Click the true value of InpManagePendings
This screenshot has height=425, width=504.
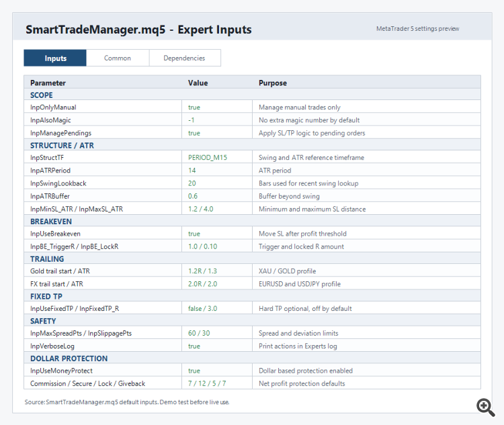(194, 133)
